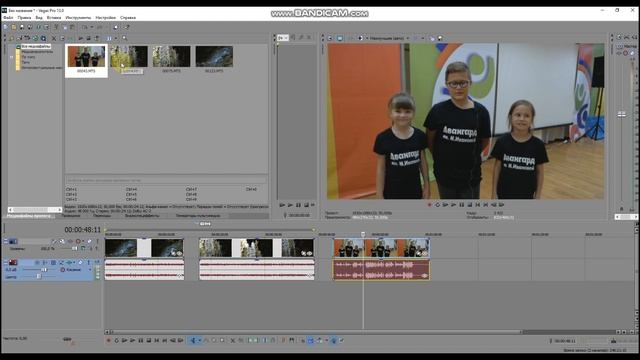640x360 pixels.
Task: Select the 00123.MTS thumbnail
Action: [x=214, y=60]
